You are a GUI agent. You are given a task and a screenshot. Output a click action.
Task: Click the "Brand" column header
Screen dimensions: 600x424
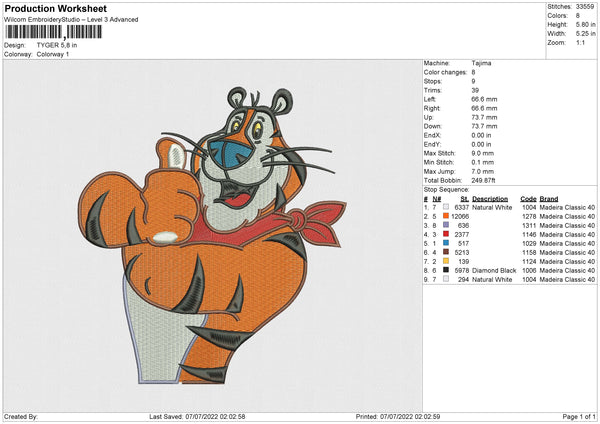tap(549, 199)
